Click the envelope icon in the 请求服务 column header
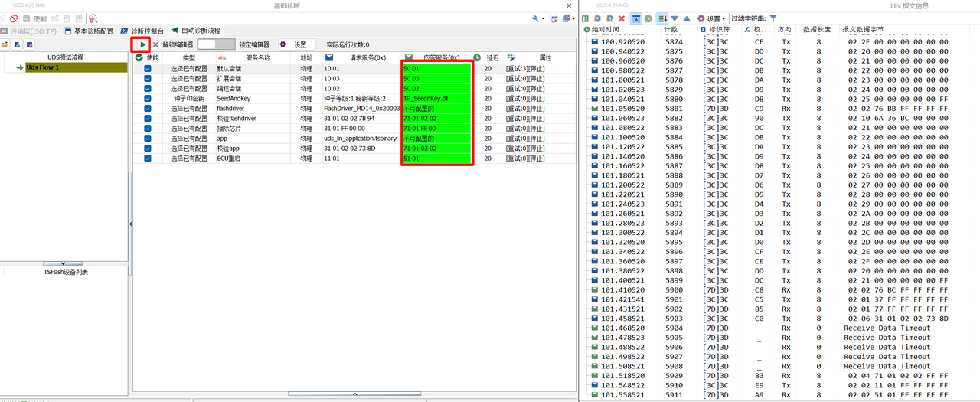The image size is (980, 402). [329, 57]
